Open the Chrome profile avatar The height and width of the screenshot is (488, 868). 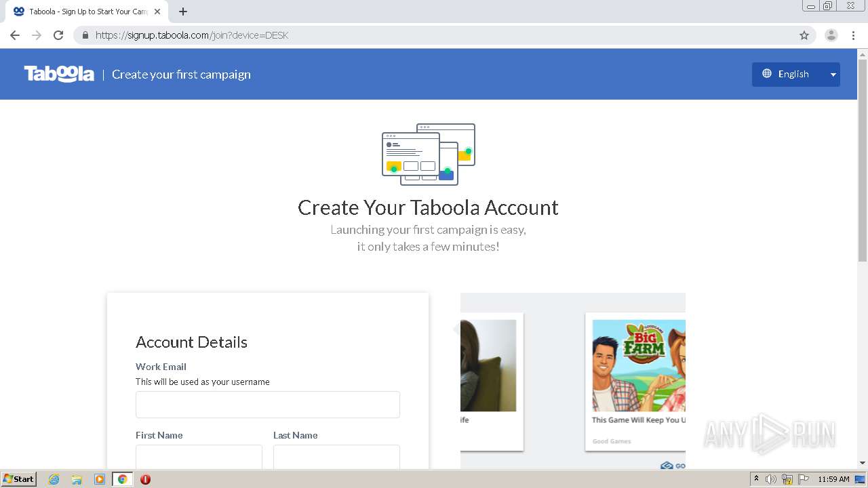(831, 35)
